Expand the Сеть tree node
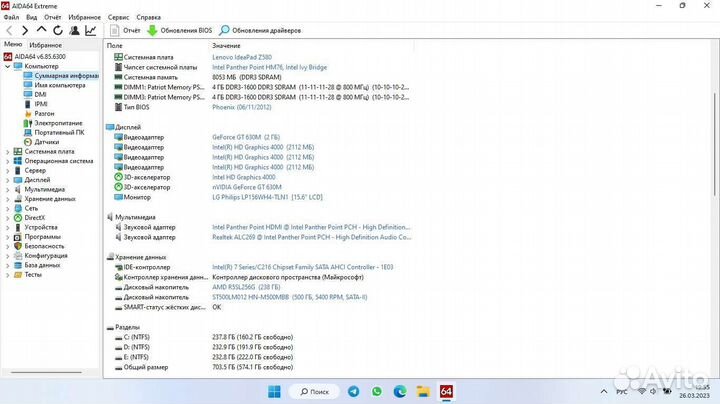Viewport: 720px width, 404px height. pyautogui.click(x=7, y=208)
